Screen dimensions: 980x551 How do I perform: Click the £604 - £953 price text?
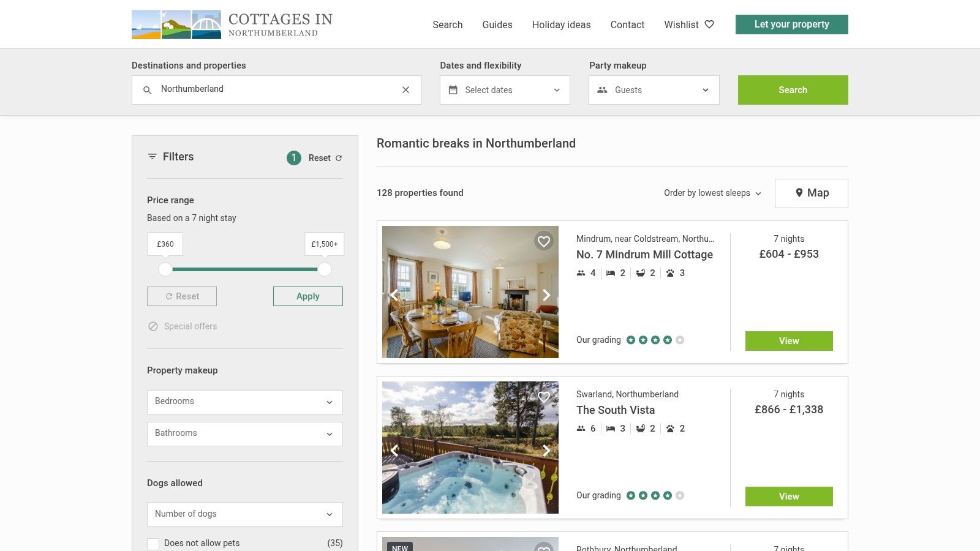pos(789,254)
